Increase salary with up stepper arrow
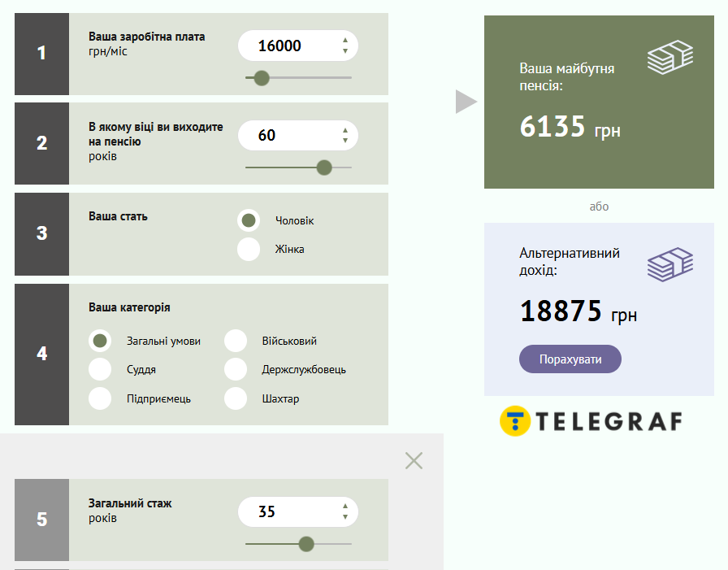 pyautogui.click(x=345, y=41)
